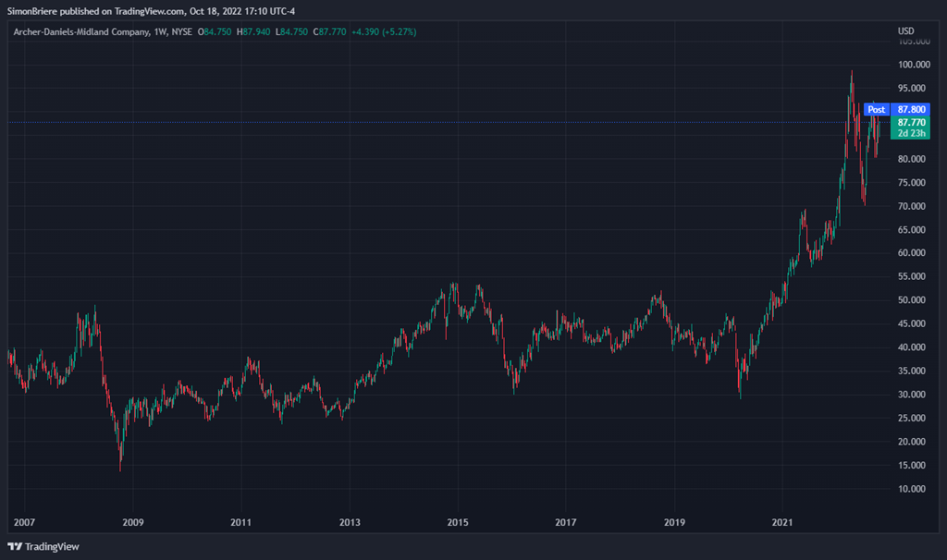Click the +4.390 (+5.27%) change value
Screen dimensions: 947x560
click(384, 31)
